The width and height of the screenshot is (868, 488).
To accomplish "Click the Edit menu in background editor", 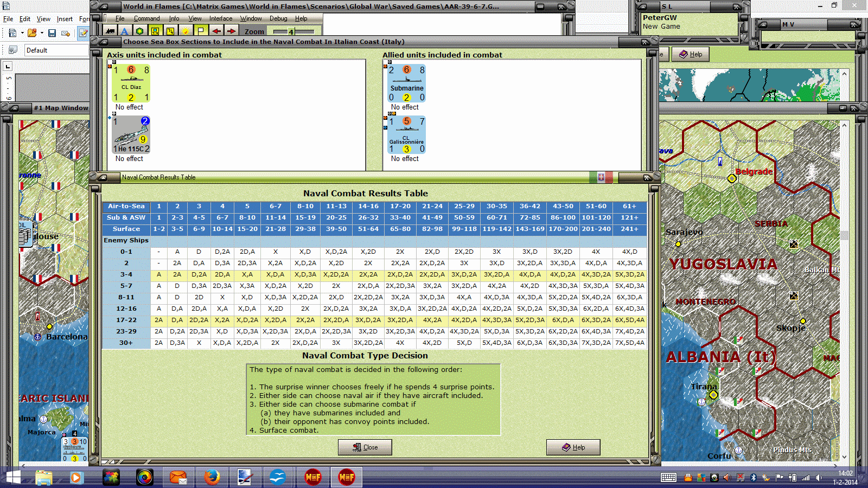I will pyautogui.click(x=25, y=18).
